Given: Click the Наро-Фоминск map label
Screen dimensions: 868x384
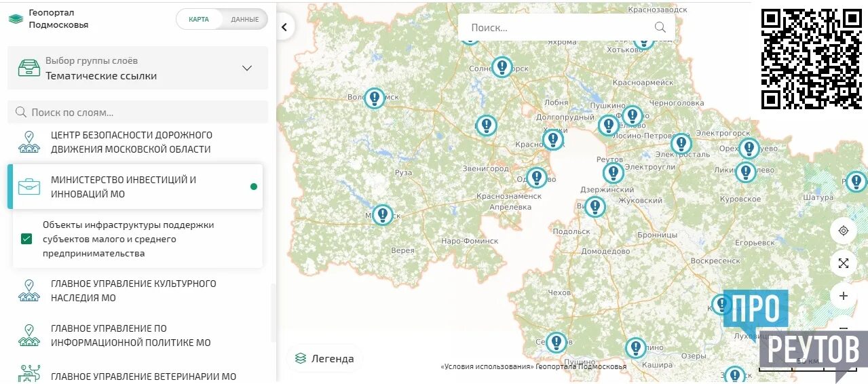Looking at the screenshot, I should [470, 241].
